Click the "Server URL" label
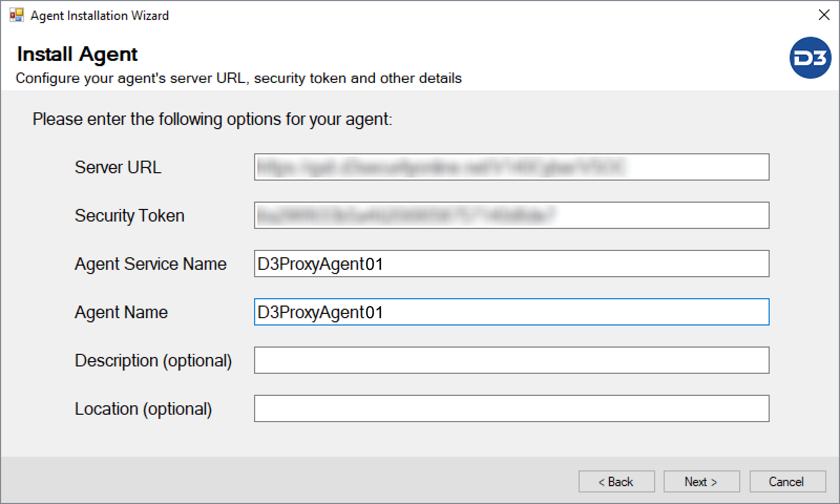The width and height of the screenshot is (840, 504). (118, 167)
